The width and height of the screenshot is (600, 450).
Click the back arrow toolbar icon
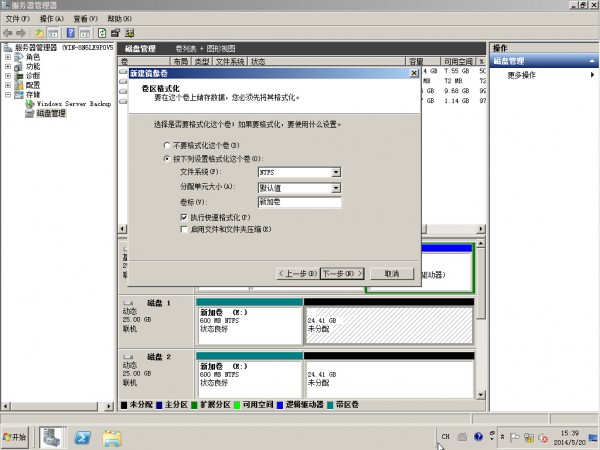click(8, 33)
